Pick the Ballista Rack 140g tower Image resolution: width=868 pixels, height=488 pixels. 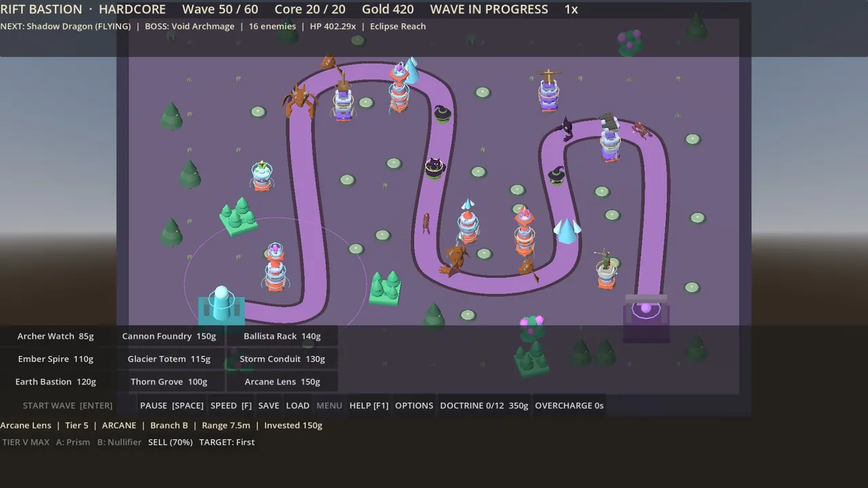tap(282, 336)
